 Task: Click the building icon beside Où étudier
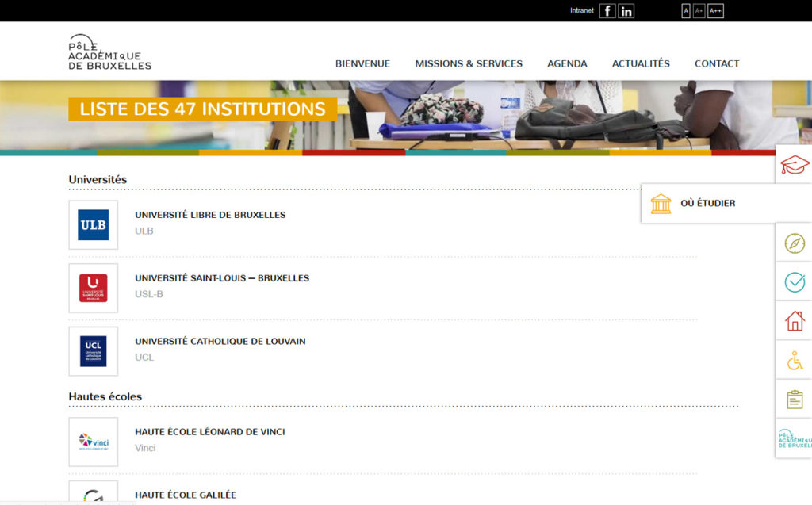[x=661, y=204]
